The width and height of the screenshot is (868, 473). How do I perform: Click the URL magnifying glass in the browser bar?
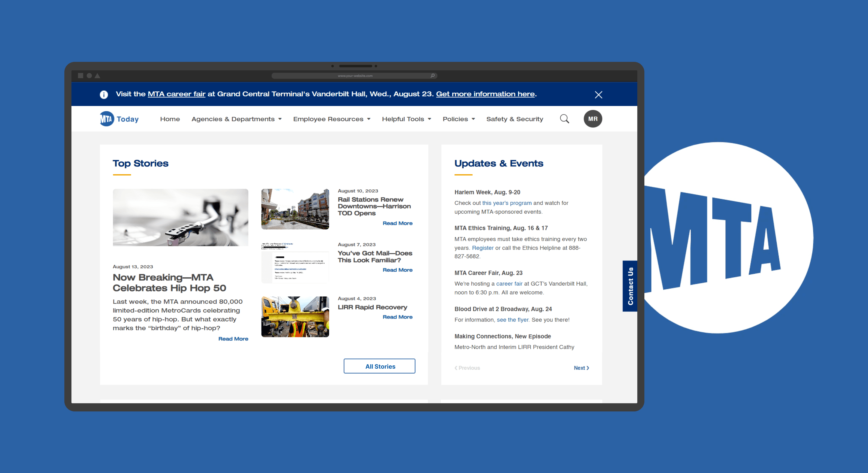[432, 75]
